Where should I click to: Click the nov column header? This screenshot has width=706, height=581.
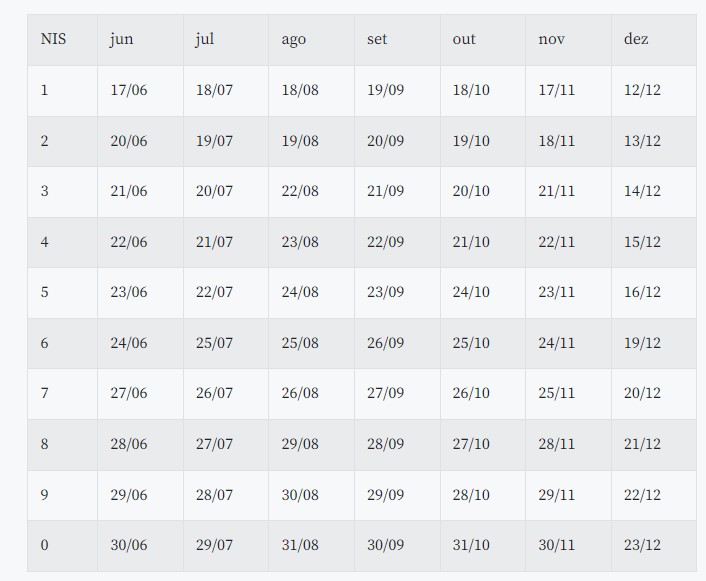coord(551,40)
